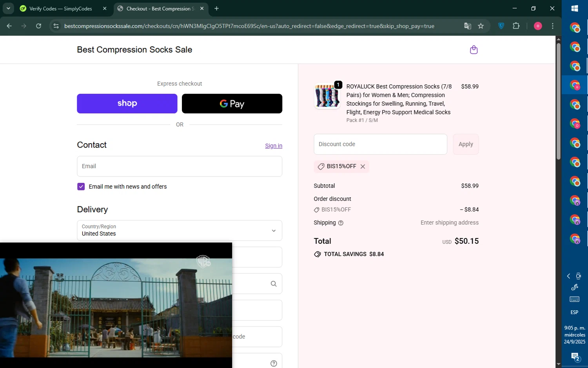The height and width of the screenshot is (368, 588).
Task: Click the blue shield extension icon
Action: pyautogui.click(x=501, y=26)
